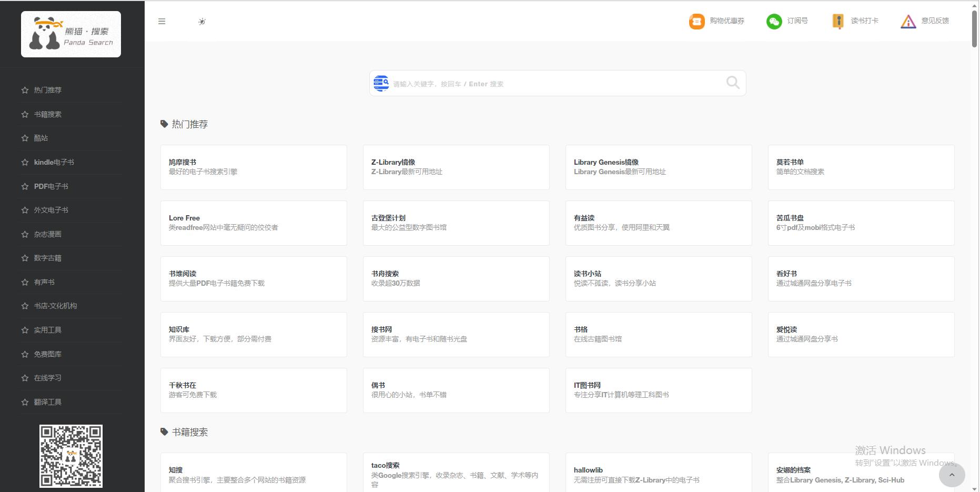Switch to the 酷站 sidebar section
Viewport: 980px width, 492px height.
pos(40,138)
